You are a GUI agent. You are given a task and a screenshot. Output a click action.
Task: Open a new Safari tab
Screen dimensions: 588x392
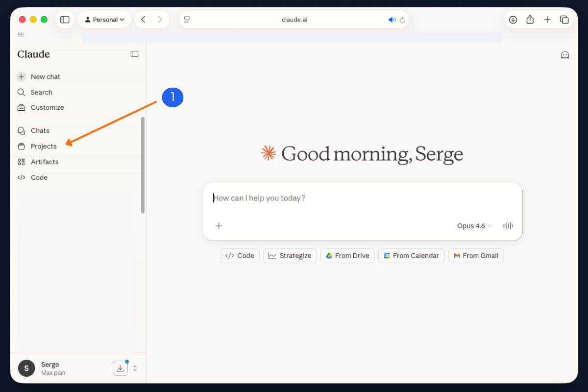547,20
